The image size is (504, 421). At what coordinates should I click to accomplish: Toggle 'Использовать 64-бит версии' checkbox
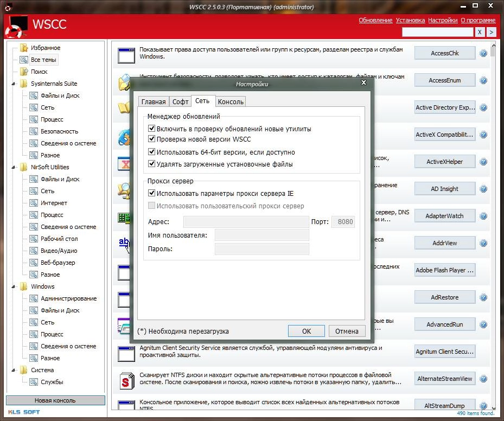coord(151,152)
